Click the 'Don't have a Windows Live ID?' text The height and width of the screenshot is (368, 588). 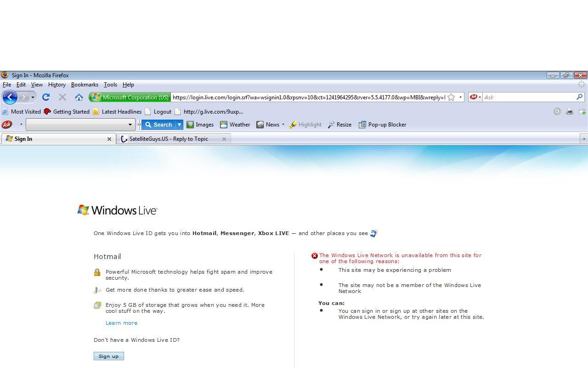136,340
